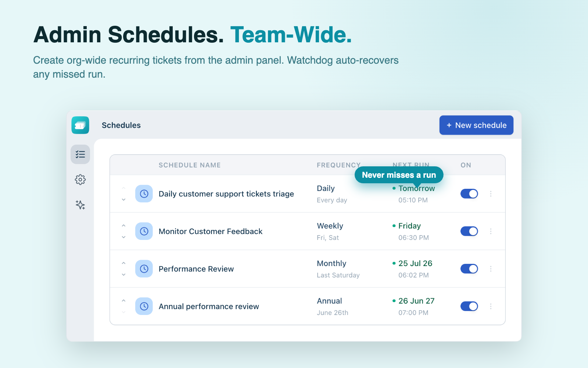The width and height of the screenshot is (588, 368).
Task: Click 'Weekly' frequency value
Action: tap(330, 226)
